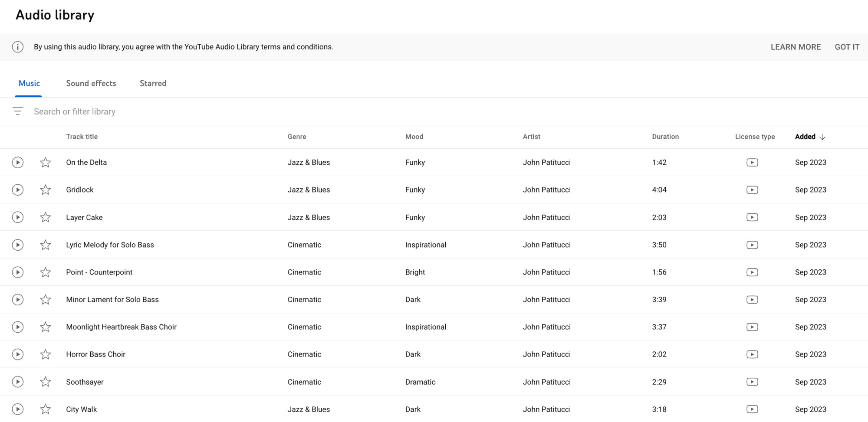Select the John Patitucci artist for City Walk

[x=546, y=409]
